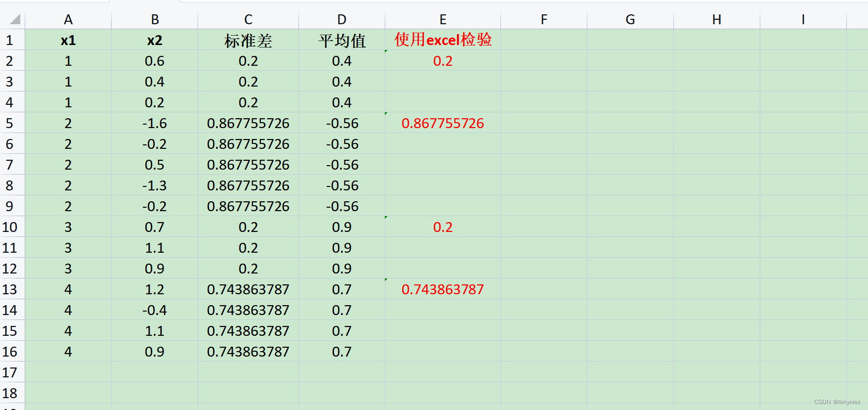Select cell D14 containing 0.7
Screen dimensions: 868x410
click(x=342, y=310)
